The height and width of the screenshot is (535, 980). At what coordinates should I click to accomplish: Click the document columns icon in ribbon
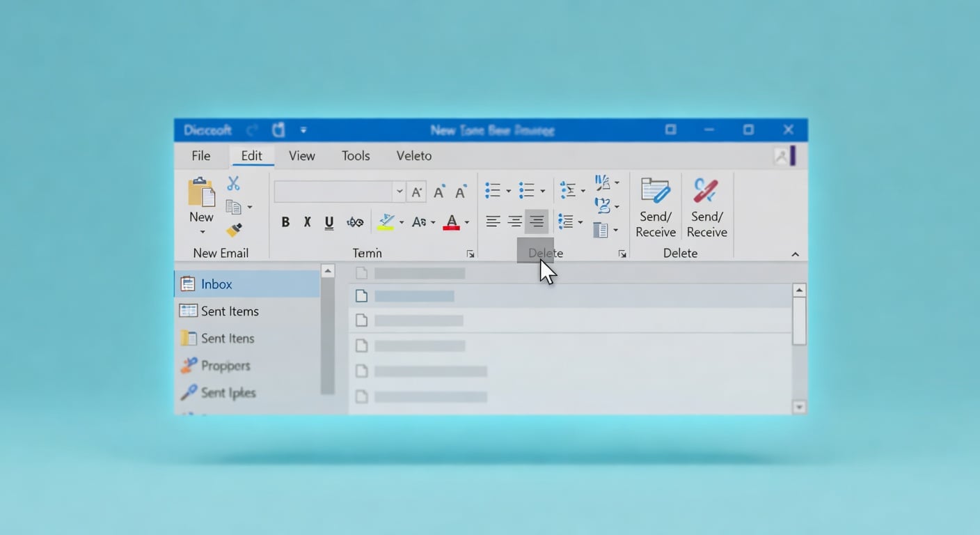pos(600,229)
